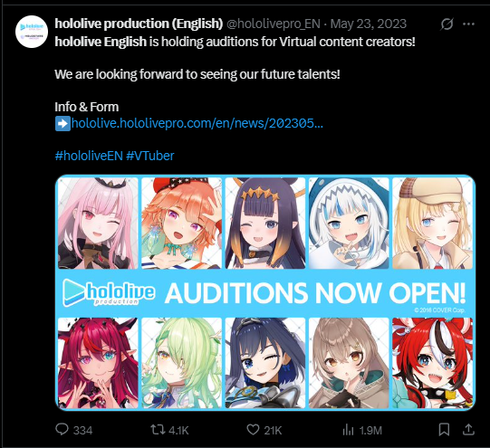Repost the tweet via retweet icon
Viewport: 490px width, 448px height.
pyautogui.click(x=158, y=430)
